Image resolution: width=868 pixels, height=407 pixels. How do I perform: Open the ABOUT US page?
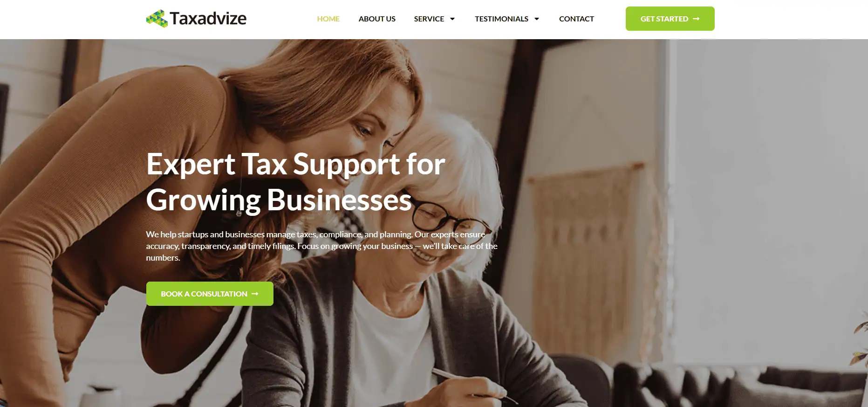click(x=377, y=19)
